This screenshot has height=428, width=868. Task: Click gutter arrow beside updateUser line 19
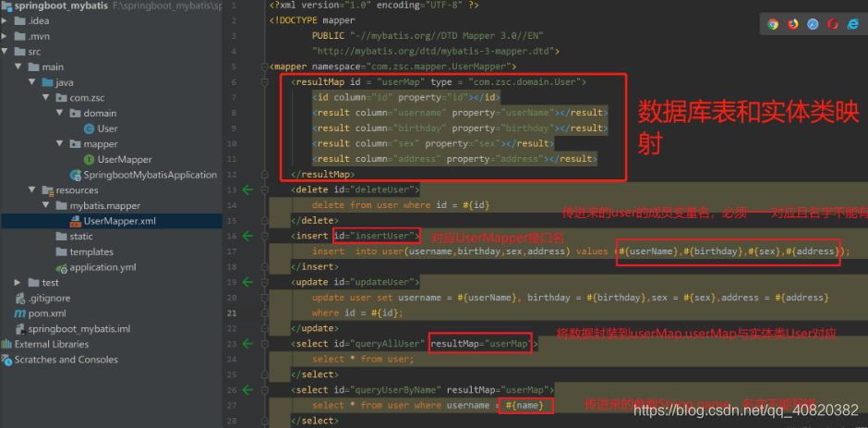pos(247,282)
